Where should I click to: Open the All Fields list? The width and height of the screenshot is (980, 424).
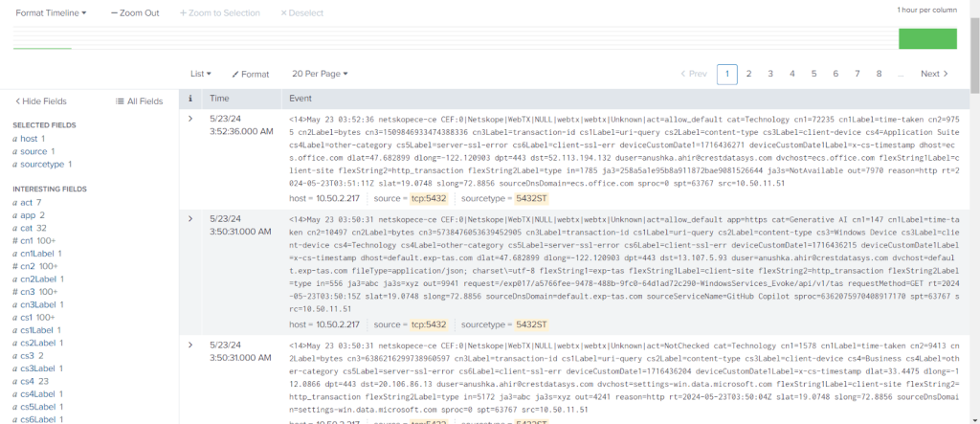click(140, 101)
